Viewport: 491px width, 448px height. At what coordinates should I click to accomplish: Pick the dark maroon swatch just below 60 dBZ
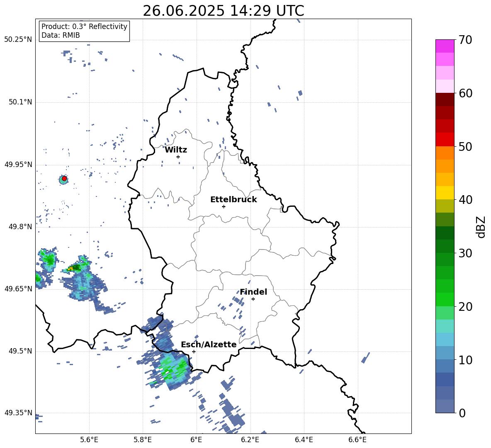(445, 99)
